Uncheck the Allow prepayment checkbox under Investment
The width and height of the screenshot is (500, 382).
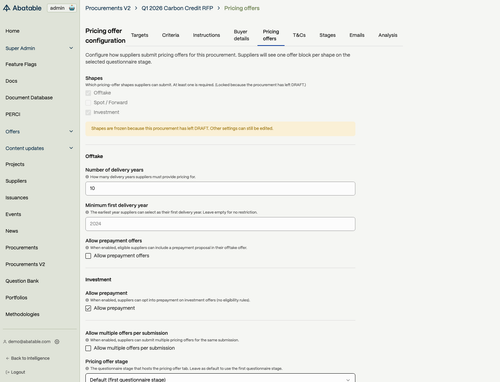pyautogui.click(x=88, y=308)
